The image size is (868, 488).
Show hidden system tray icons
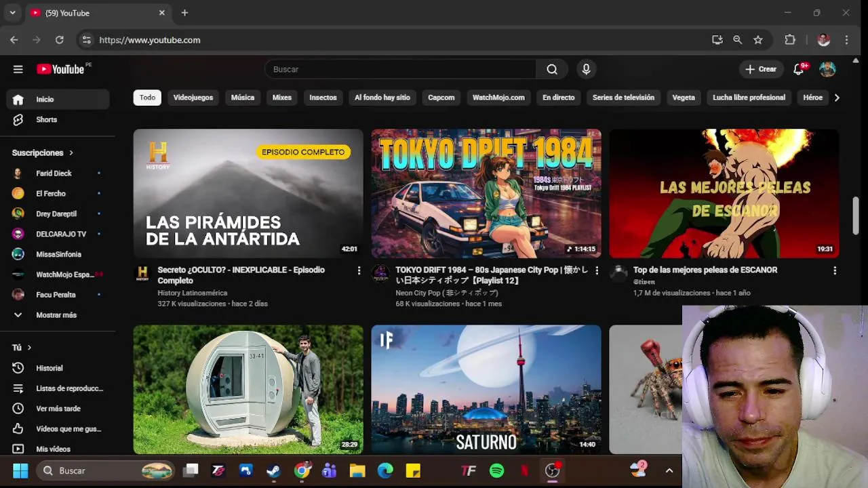(x=669, y=470)
